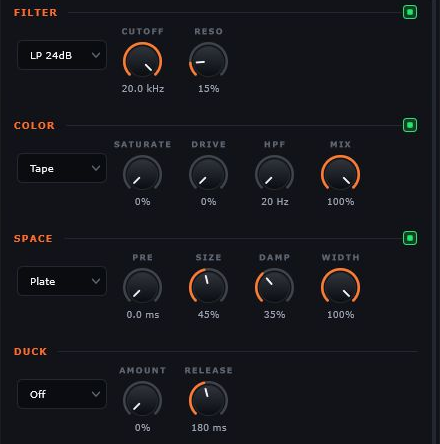
Task: Click the SATURATE label
Action: (143, 144)
